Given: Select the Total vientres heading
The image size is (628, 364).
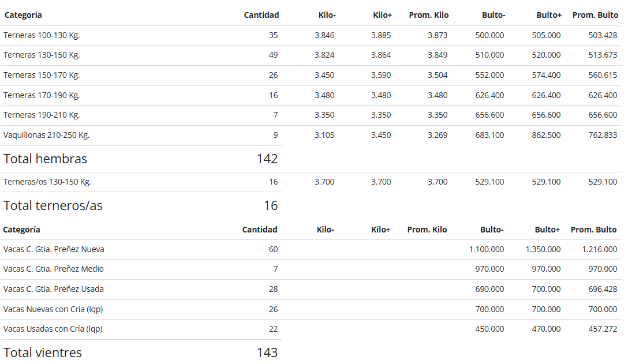Looking at the screenshot, I should (43, 352).
